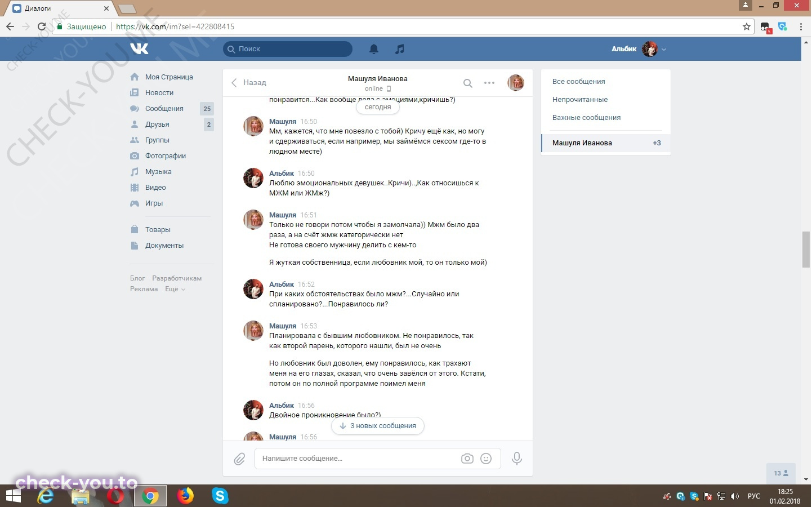Expand the Альбик profile menu
Image resolution: width=812 pixels, height=507 pixels.
pos(639,49)
